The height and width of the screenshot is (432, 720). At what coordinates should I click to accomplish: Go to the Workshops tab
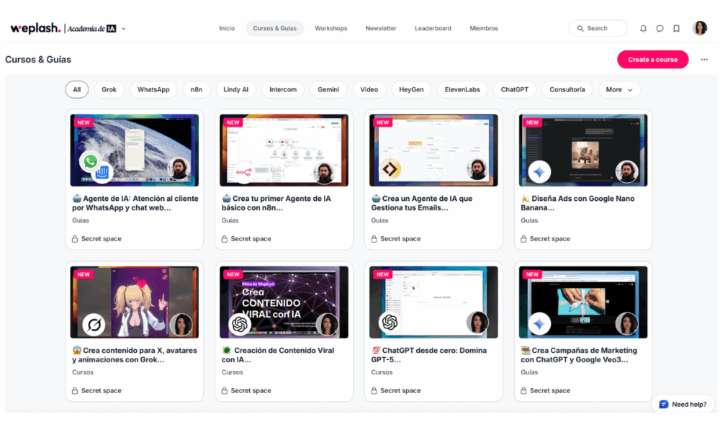tap(331, 28)
